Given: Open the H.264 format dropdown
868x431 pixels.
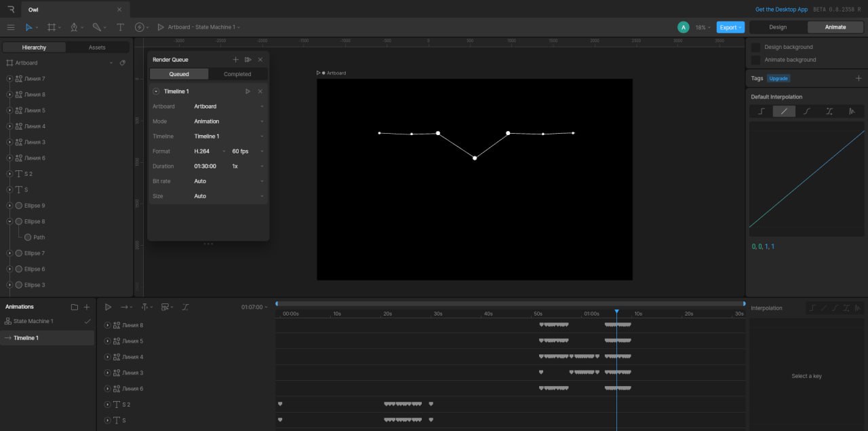Looking at the screenshot, I should pyautogui.click(x=209, y=151).
